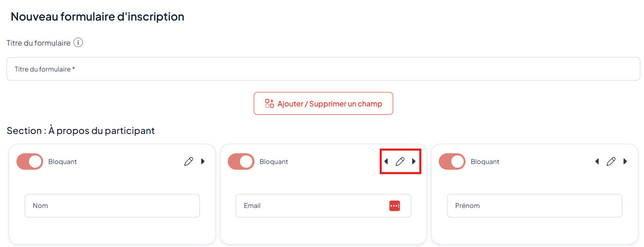Click the grid icon on Ajouter / Supprimer button
644x247 pixels.
click(x=269, y=103)
